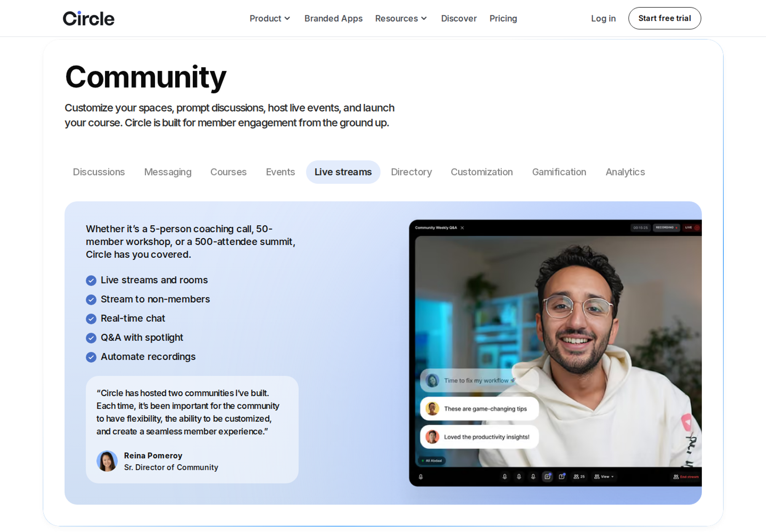
Task: Expand the Product dropdown menu
Action: point(270,18)
